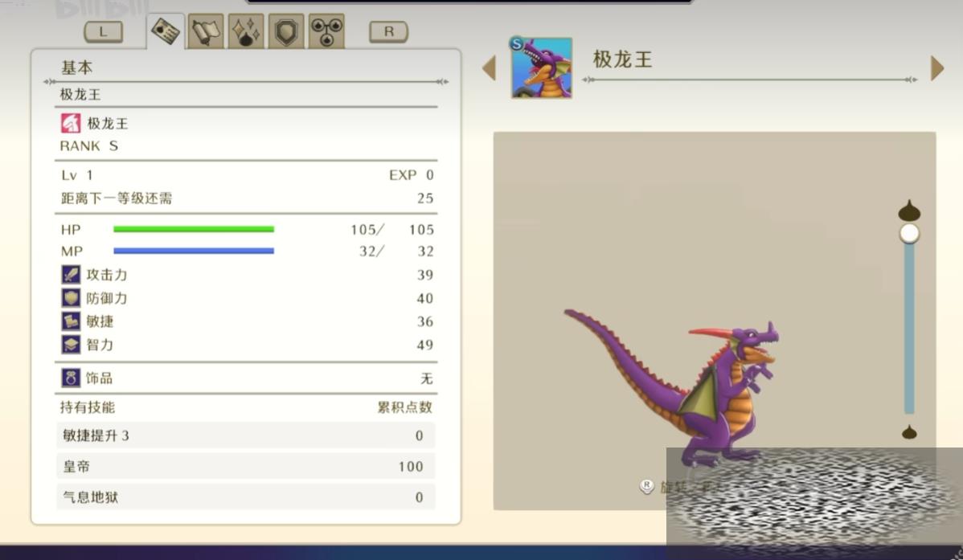Click the 防御力 value 40
The height and width of the screenshot is (560, 963).
pyautogui.click(x=425, y=298)
